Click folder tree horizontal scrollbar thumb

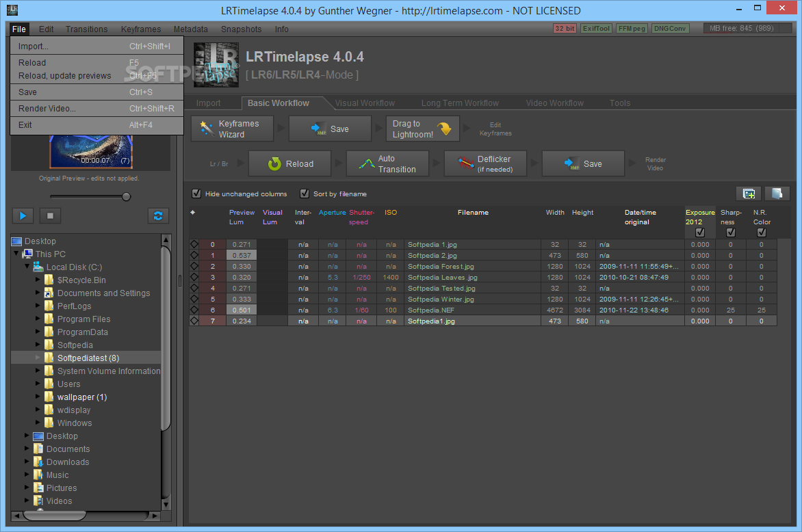[54, 516]
